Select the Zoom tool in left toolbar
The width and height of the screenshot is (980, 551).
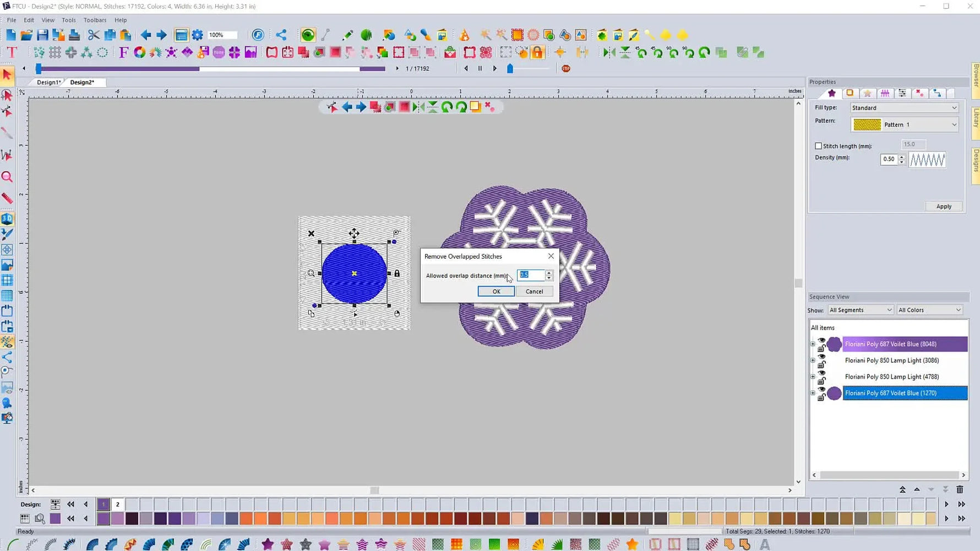[x=7, y=177]
